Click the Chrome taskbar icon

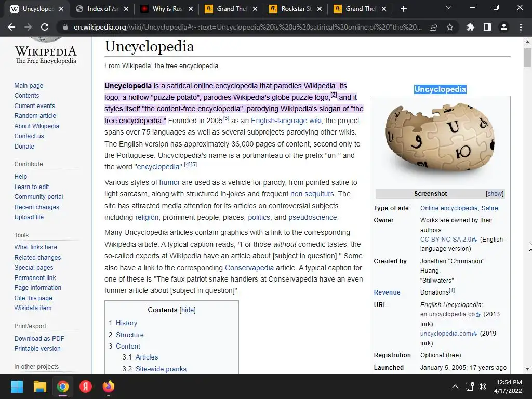coord(63,387)
